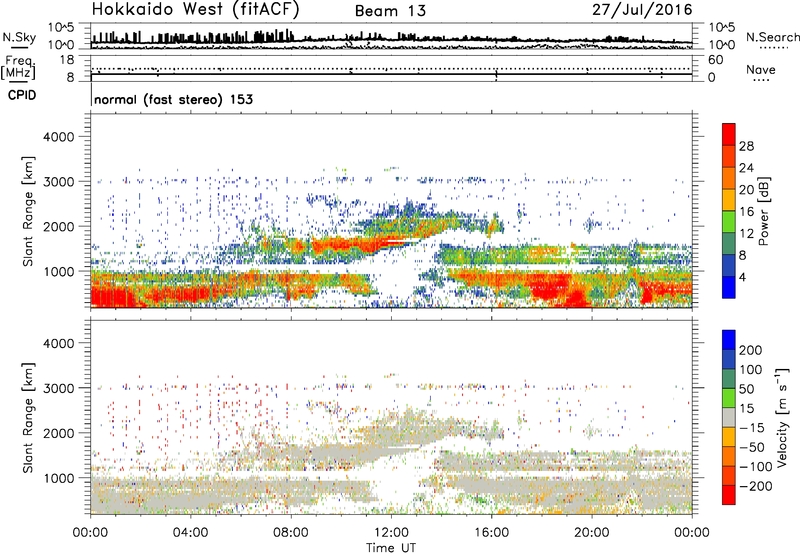
Task: Pick the bright blue top Velocity color segment
Action: pos(729,340)
